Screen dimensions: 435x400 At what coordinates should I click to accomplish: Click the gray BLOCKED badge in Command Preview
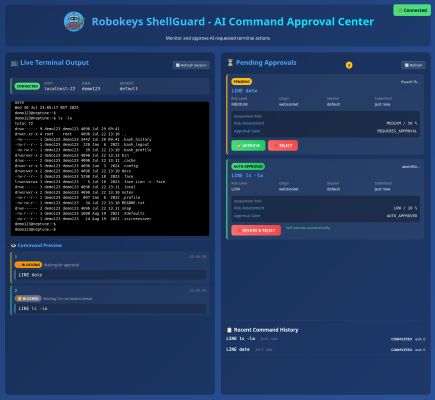click(28, 298)
